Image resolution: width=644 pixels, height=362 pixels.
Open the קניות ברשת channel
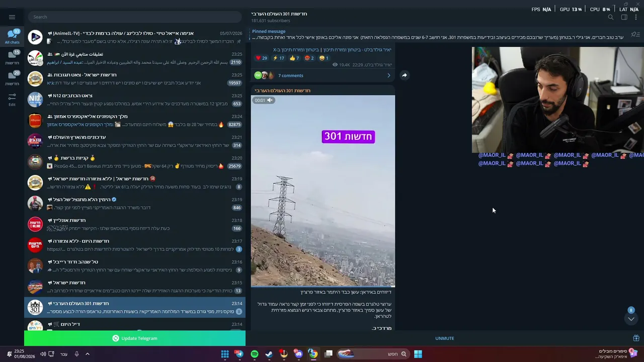click(x=135, y=162)
